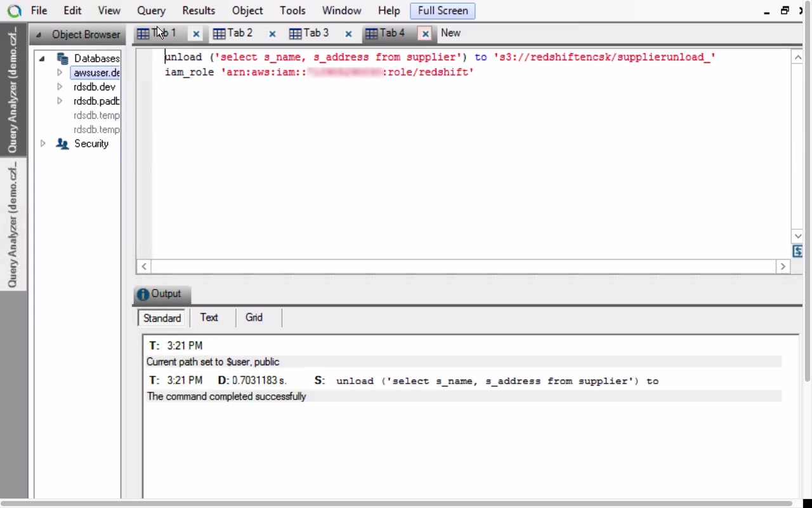Screen dimensions: 812x508
Task: Click the editor horizontal scrollbar right arrow
Action: 783,267
